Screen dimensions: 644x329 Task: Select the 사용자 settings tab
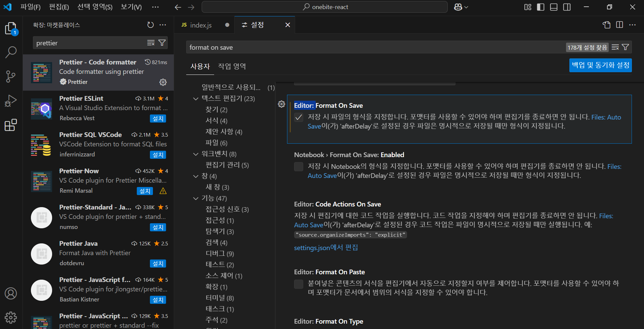pyautogui.click(x=200, y=66)
